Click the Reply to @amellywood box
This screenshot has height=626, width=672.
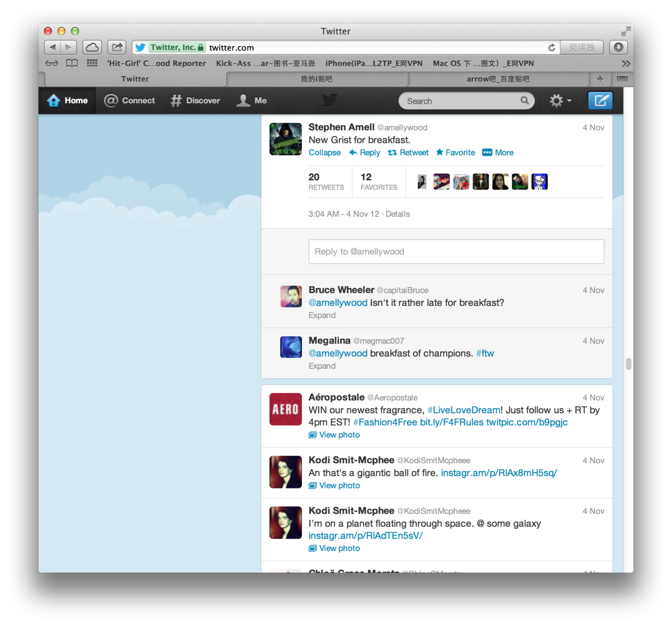click(456, 251)
